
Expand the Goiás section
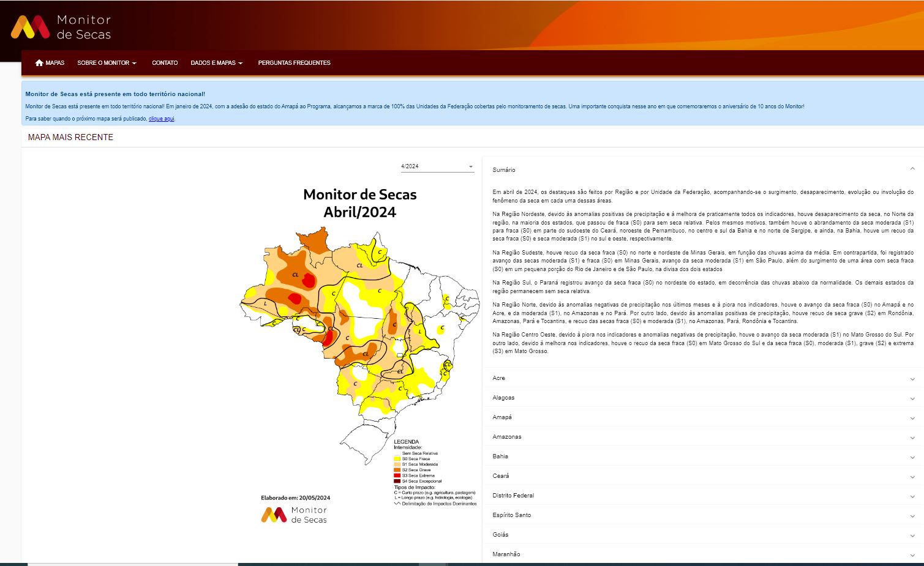tap(703, 535)
